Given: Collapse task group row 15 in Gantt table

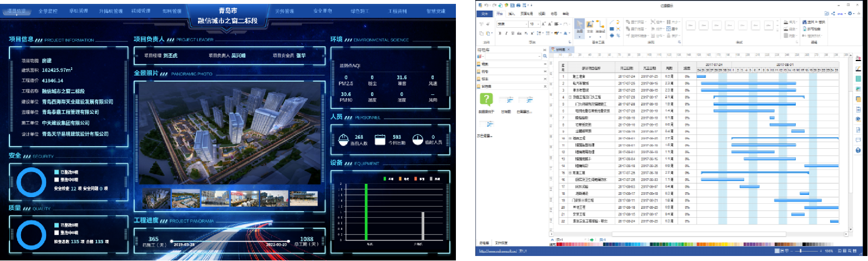Looking at the screenshot, I should [571, 173].
